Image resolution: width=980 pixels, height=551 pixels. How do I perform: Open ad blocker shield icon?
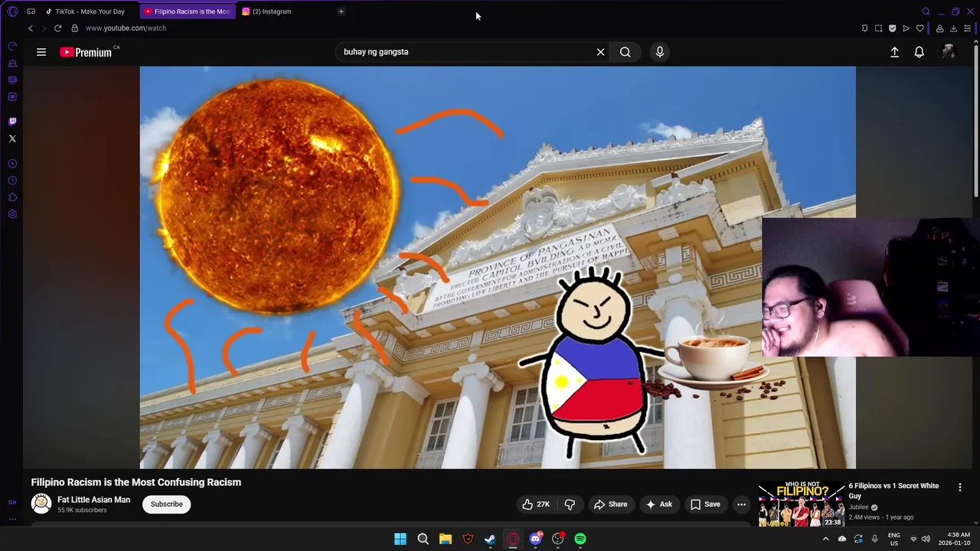892,28
